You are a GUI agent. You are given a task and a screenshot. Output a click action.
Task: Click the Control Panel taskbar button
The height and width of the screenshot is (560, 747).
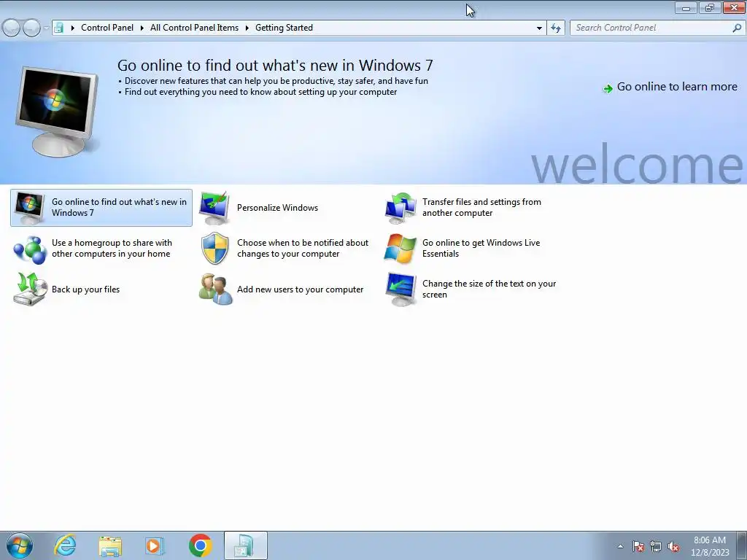245,545
